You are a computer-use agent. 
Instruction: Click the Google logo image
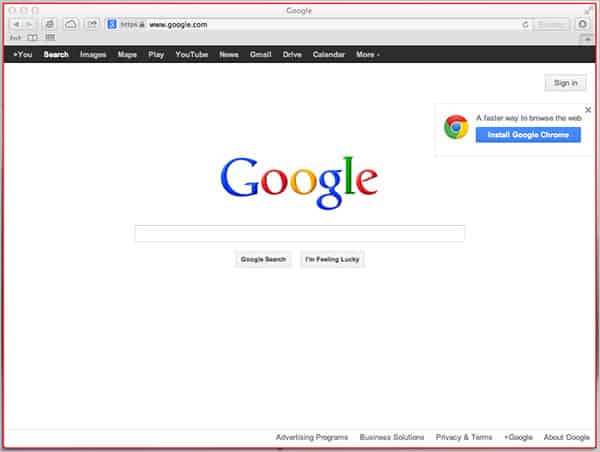(x=299, y=183)
